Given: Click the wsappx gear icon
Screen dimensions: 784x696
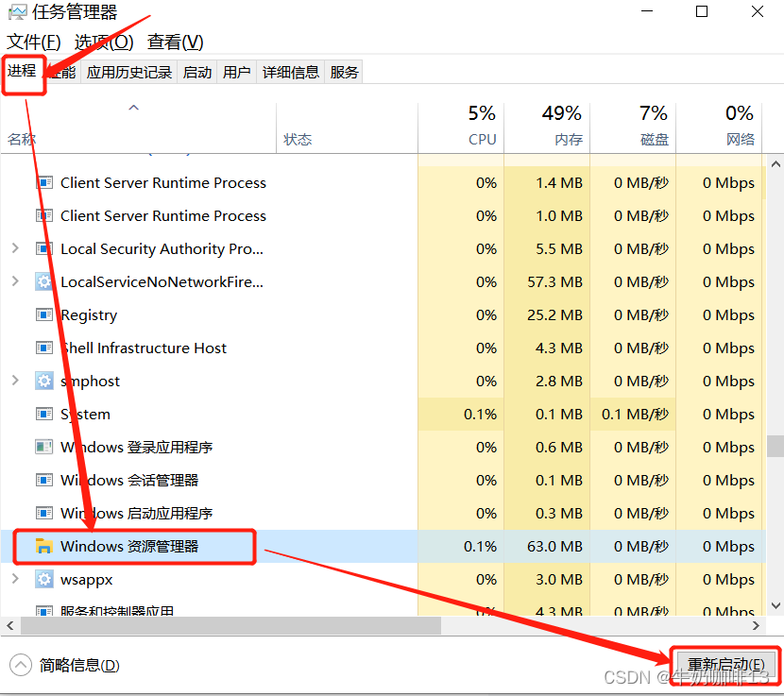Looking at the screenshot, I should (x=44, y=579).
